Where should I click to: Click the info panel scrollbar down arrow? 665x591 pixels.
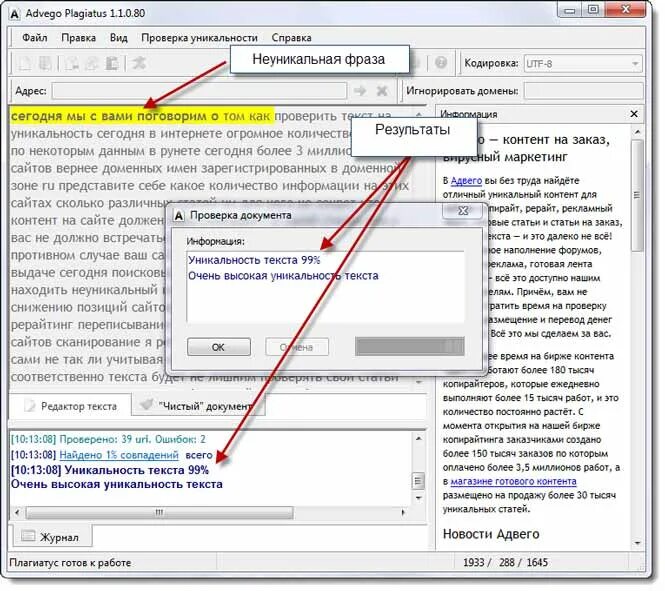[637, 543]
